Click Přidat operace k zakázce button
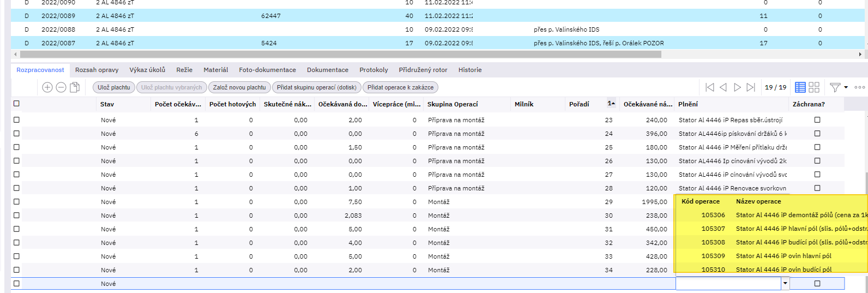Image resolution: width=868 pixels, height=293 pixels. (x=400, y=87)
